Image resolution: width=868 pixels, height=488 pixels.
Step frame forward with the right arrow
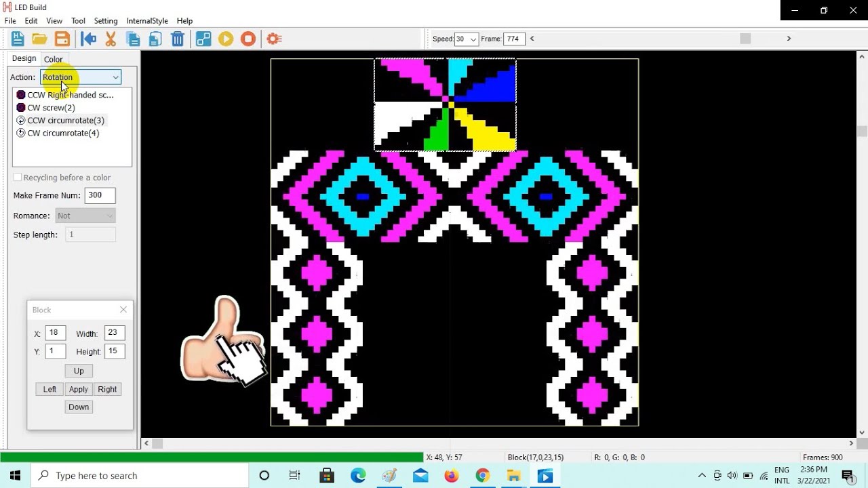(789, 39)
